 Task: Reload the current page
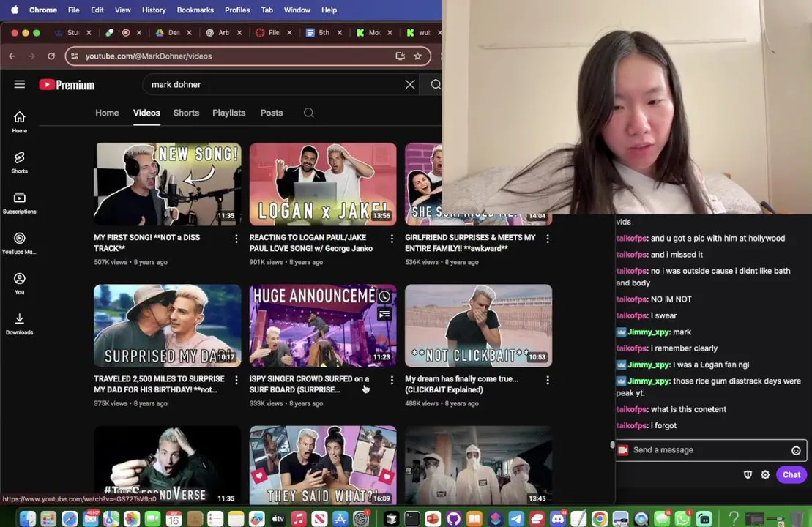pos(51,56)
